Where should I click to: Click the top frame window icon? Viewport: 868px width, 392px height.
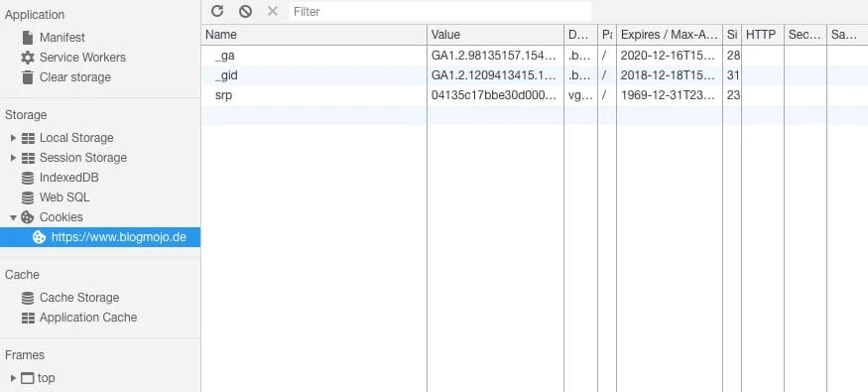27,378
